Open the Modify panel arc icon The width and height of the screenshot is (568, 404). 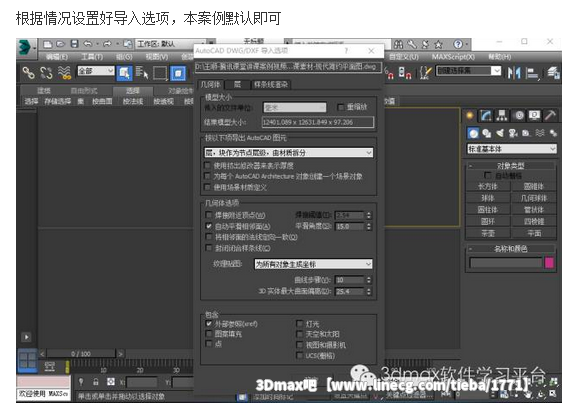coord(485,116)
